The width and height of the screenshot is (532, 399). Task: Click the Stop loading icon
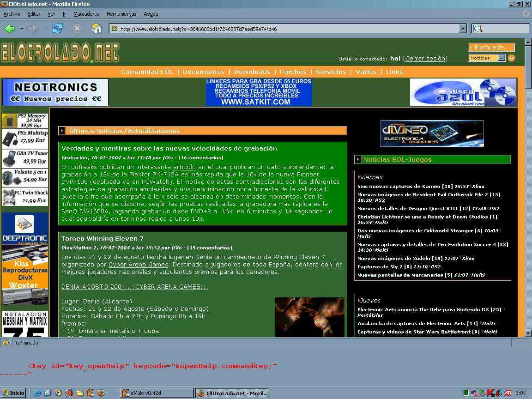point(77,29)
